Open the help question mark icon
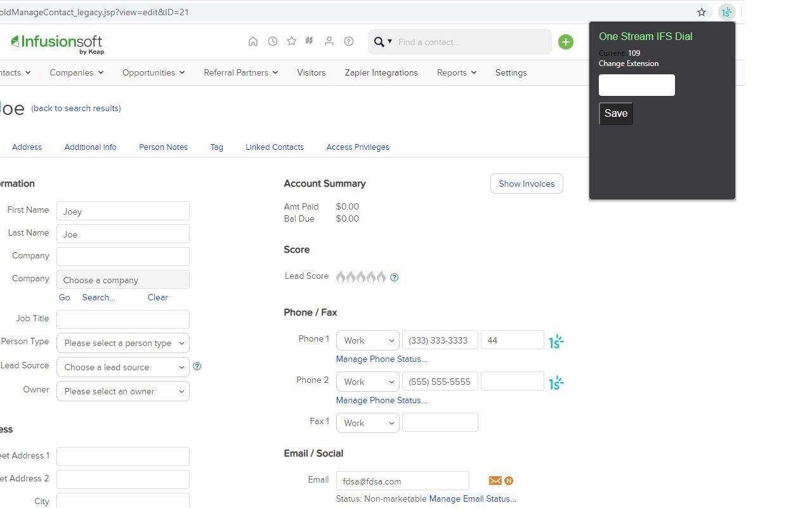The height and width of the screenshot is (508, 812). (348, 41)
